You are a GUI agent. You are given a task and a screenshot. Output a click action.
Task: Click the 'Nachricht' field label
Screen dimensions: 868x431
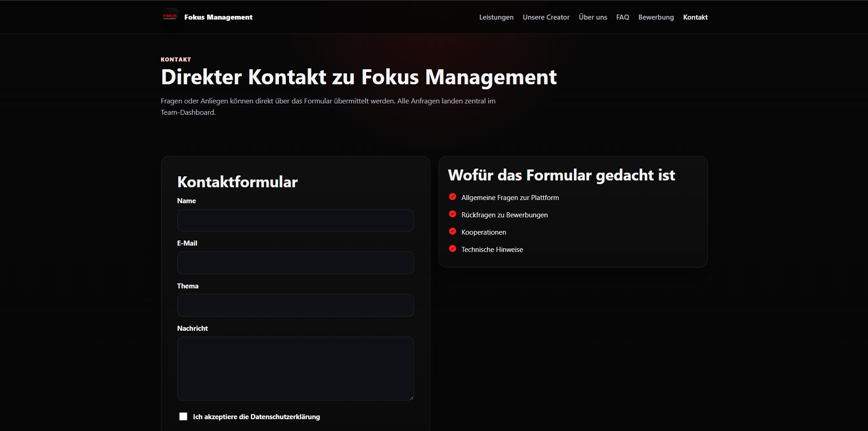tap(192, 328)
